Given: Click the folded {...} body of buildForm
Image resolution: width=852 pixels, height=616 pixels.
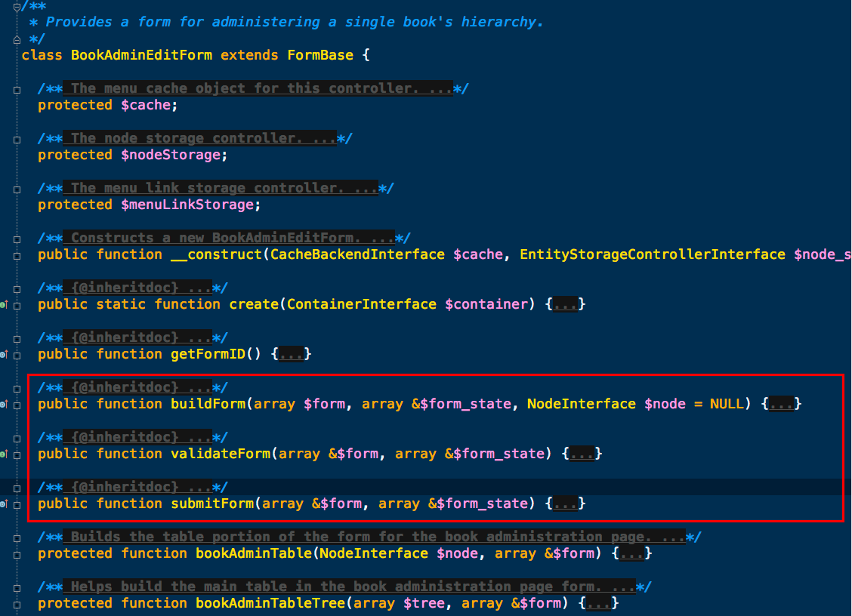Looking at the screenshot, I should click(x=782, y=405).
